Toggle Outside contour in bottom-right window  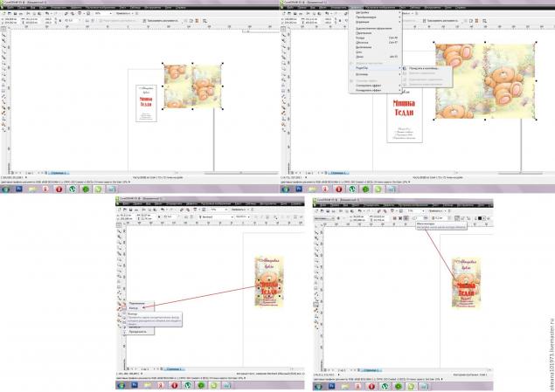[x=406, y=218]
